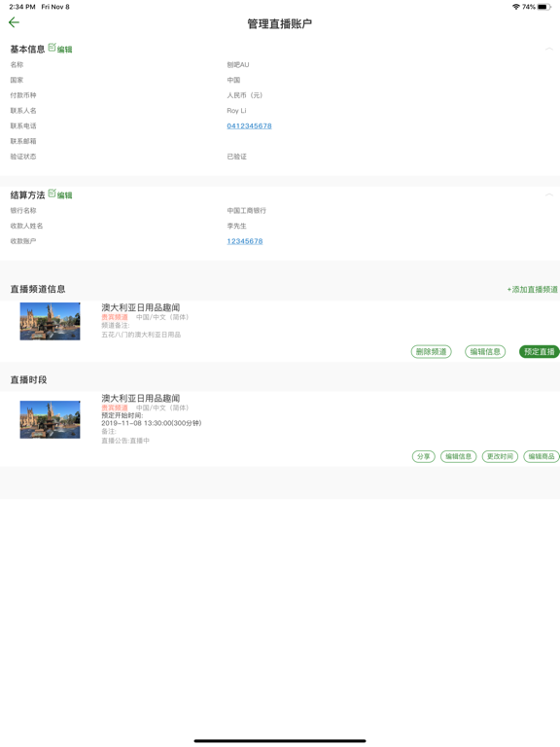Click payee name 李先生

(236, 226)
